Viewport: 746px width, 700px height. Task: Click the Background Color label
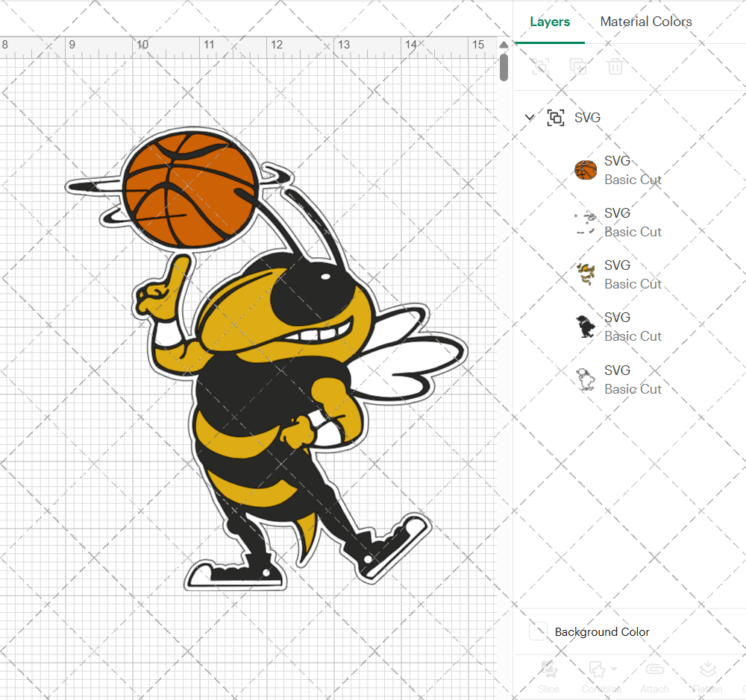[x=602, y=631]
